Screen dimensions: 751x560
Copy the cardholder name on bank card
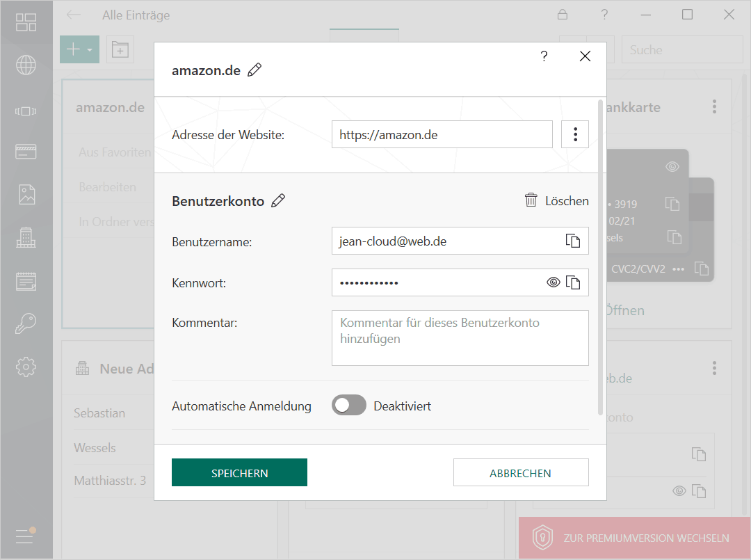(x=675, y=237)
